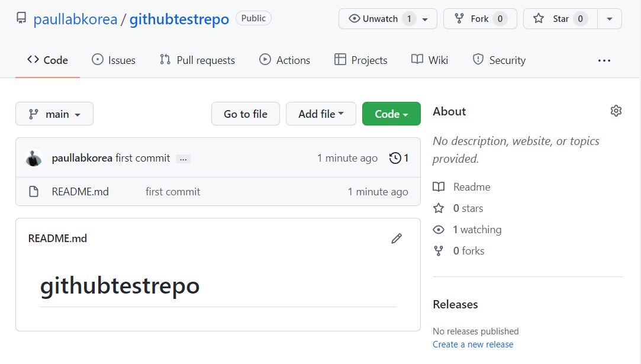This screenshot has width=641, height=364.
Task: Click Create a new release link
Action: tap(473, 344)
